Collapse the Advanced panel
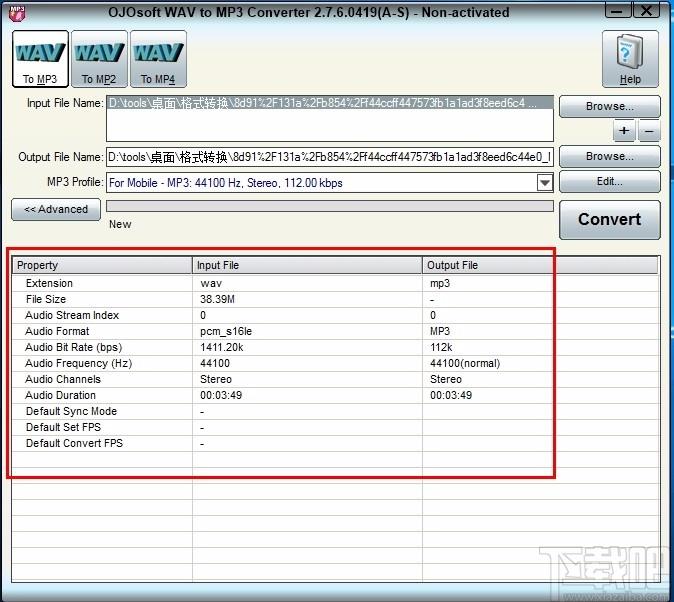 point(56,209)
